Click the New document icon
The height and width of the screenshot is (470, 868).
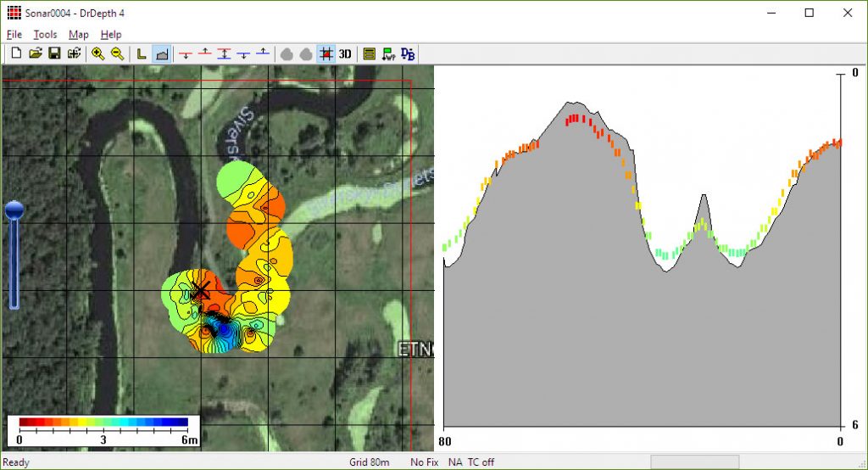click(x=16, y=53)
